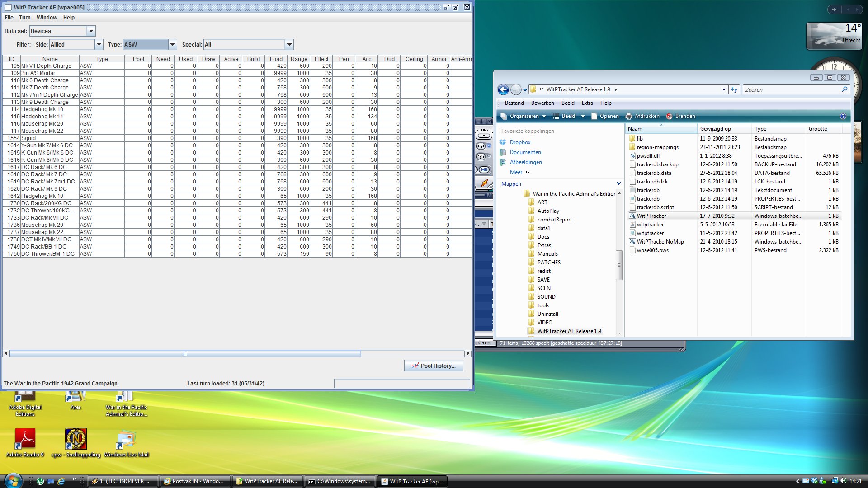
Task: Collapse the Mappen folders pane
Action: 618,183
